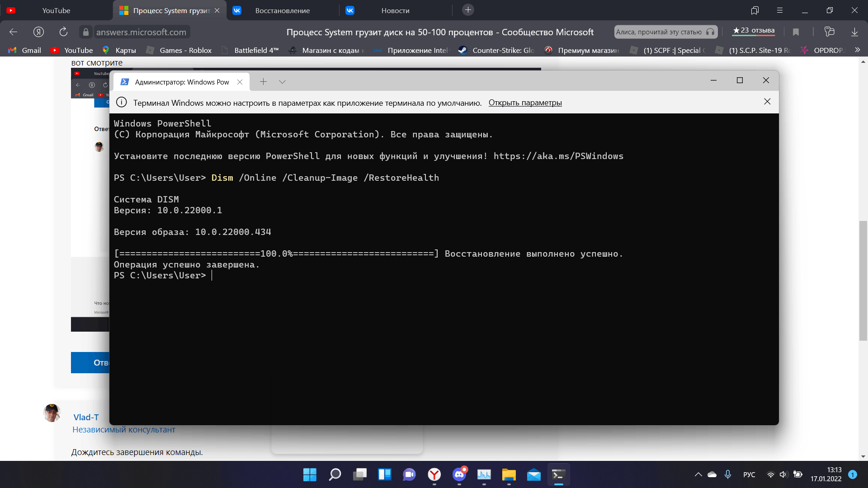Open the browser tab collections icon

click(755, 10)
